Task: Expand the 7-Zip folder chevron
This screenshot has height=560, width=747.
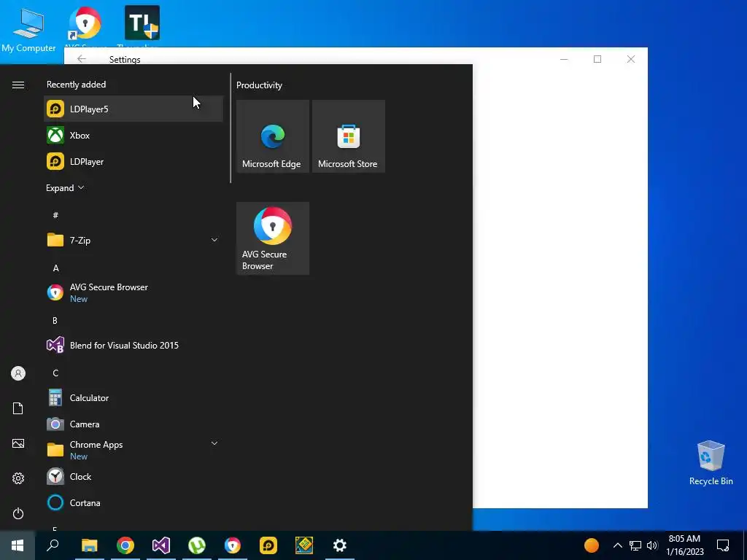Action: coord(214,240)
